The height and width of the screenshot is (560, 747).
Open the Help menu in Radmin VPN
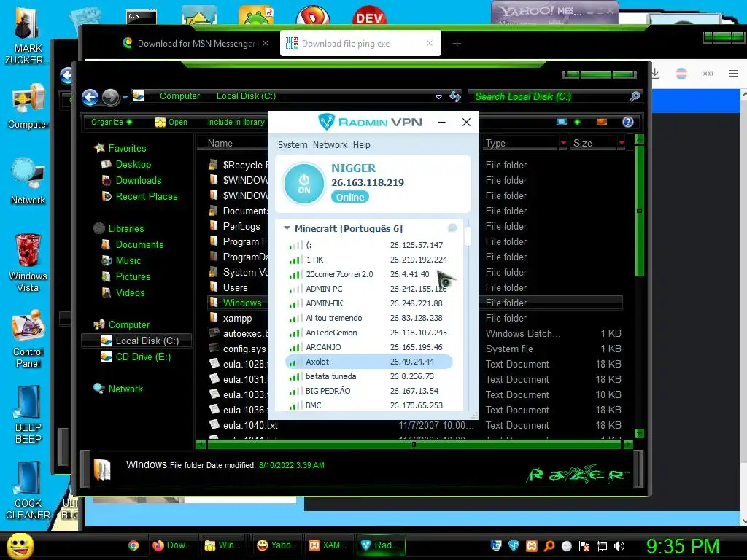point(361,145)
